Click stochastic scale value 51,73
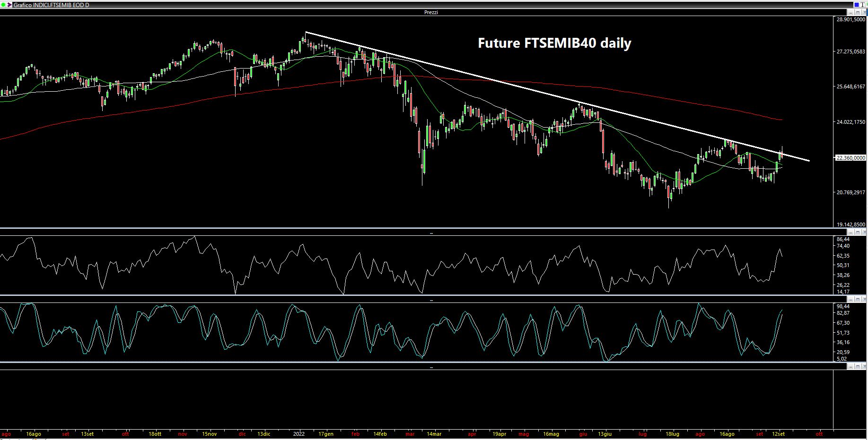 point(843,333)
